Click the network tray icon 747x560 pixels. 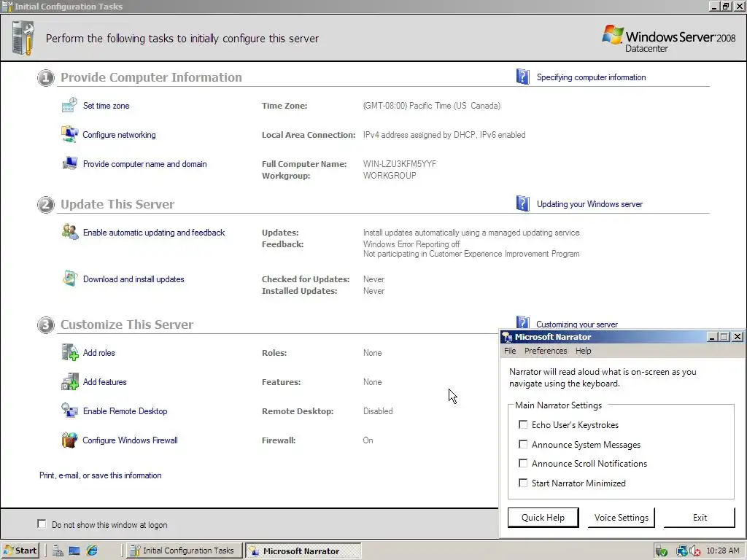[x=682, y=551]
